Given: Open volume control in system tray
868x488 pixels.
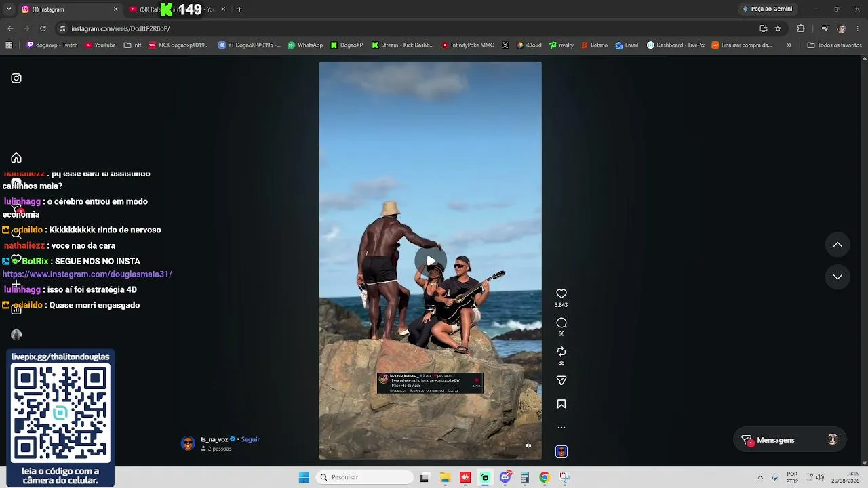Looking at the screenshot, I should 820,477.
